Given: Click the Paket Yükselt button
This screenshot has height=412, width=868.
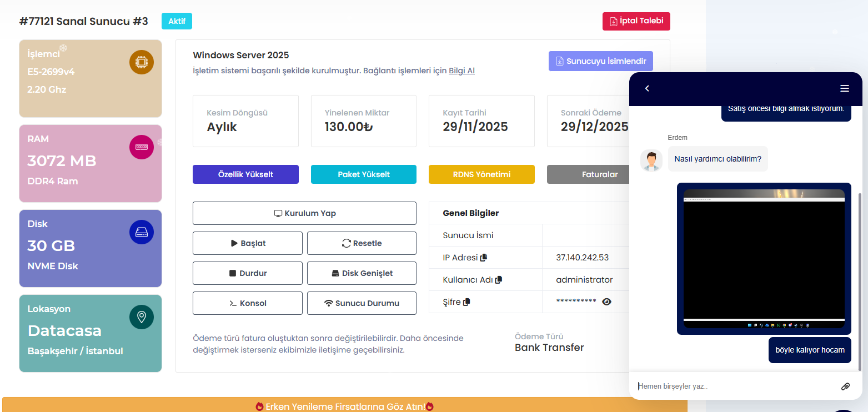Looking at the screenshot, I should coord(364,174).
